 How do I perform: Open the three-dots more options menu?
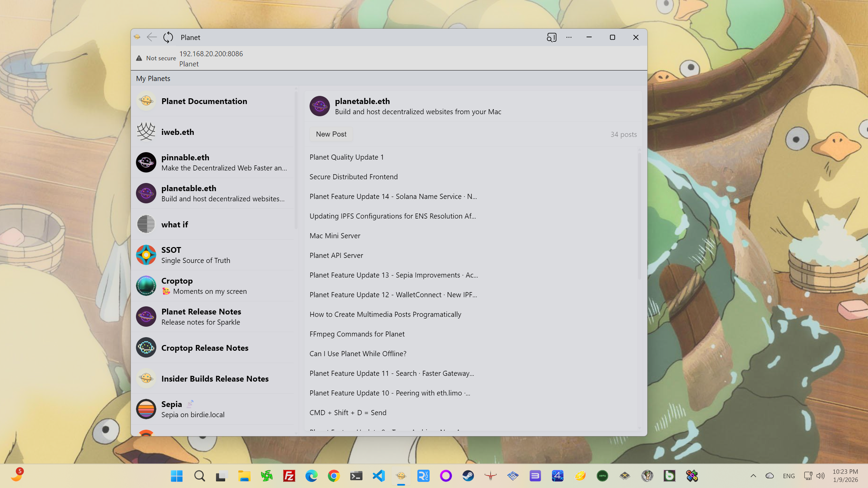(x=569, y=37)
